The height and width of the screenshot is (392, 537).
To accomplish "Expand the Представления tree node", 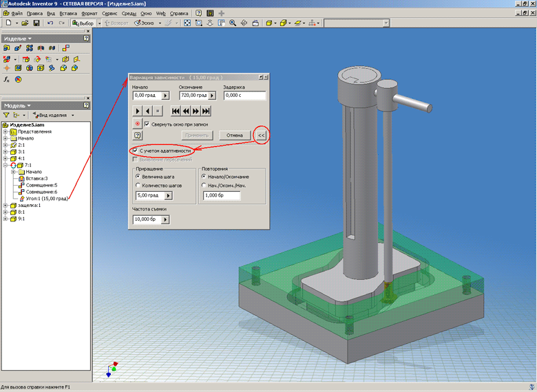I will point(5,131).
